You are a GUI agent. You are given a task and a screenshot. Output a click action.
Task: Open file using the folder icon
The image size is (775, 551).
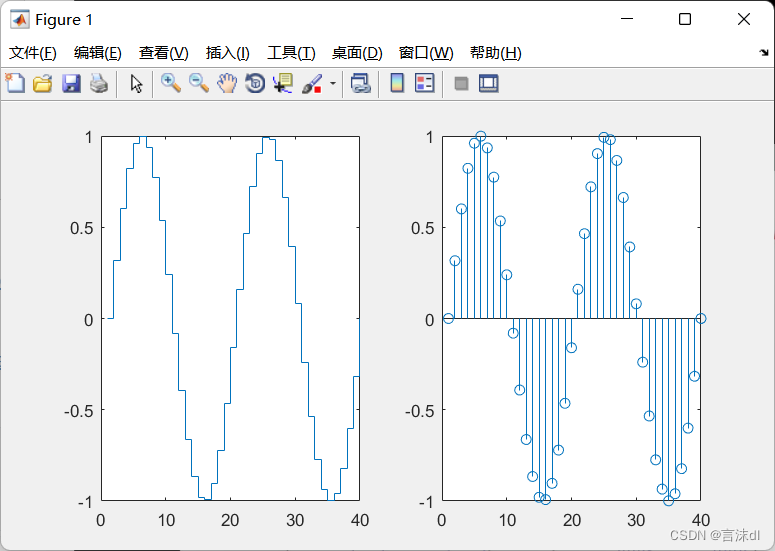(42, 84)
